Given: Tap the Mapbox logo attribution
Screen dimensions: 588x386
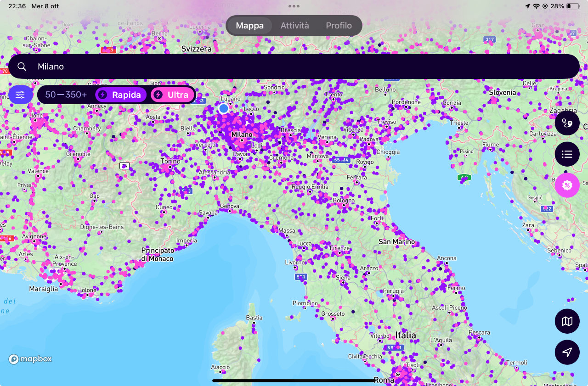Looking at the screenshot, I should point(30,359).
